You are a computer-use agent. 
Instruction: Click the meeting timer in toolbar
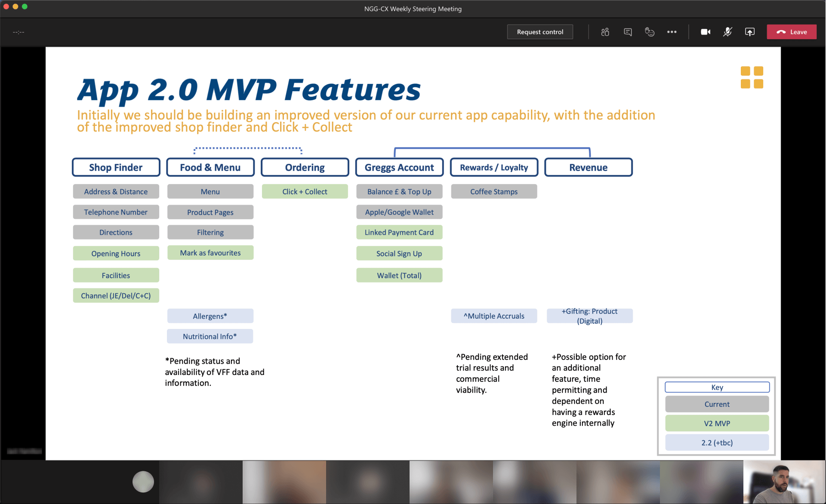[x=18, y=32]
